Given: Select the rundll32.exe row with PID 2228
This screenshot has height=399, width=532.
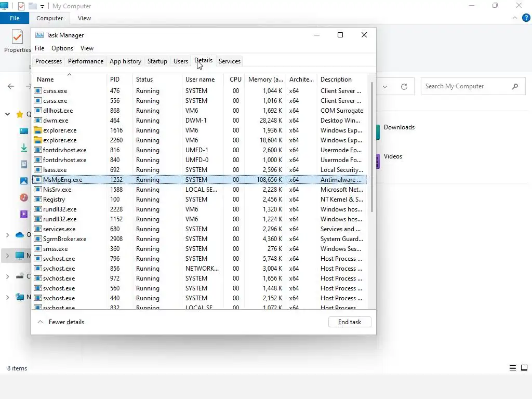Looking at the screenshot, I should 199,209.
